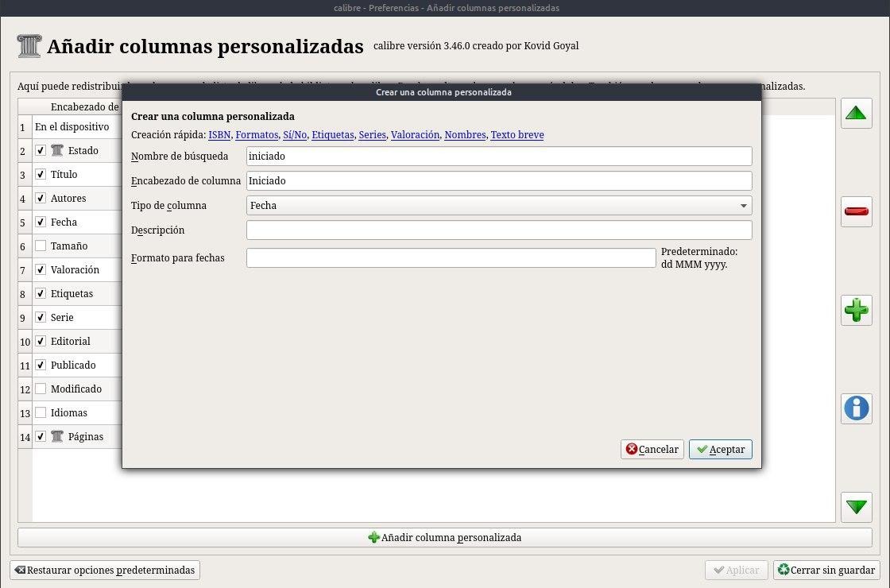Click the blue info edit-column button

[x=856, y=408]
